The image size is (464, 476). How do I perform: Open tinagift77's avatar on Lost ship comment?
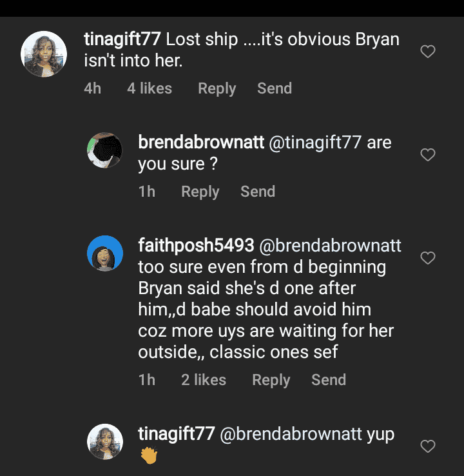click(x=44, y=54)
